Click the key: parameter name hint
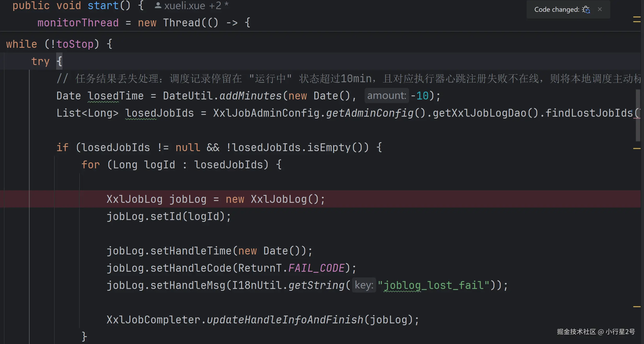The height and width of the screenshot is (344, 644). pyautogui.click(x=364, y=285)
